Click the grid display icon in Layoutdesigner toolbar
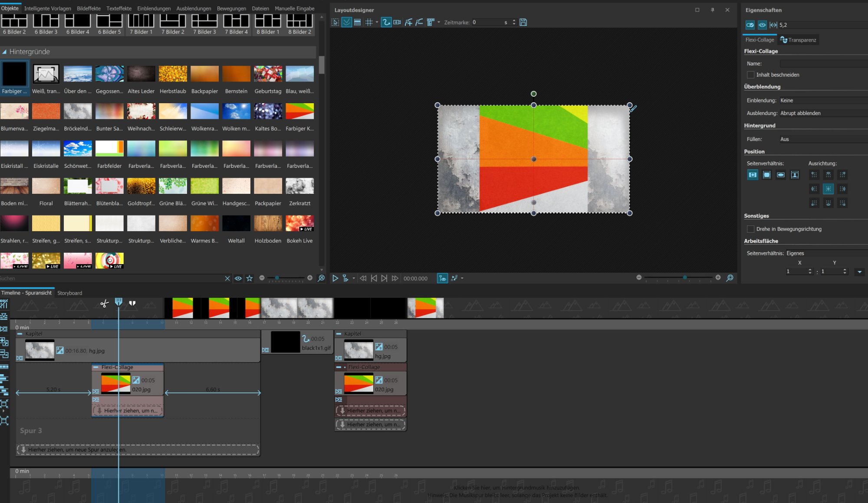This screenshot has width=868, height=503. pyautogui.click(x=369, y=22)
